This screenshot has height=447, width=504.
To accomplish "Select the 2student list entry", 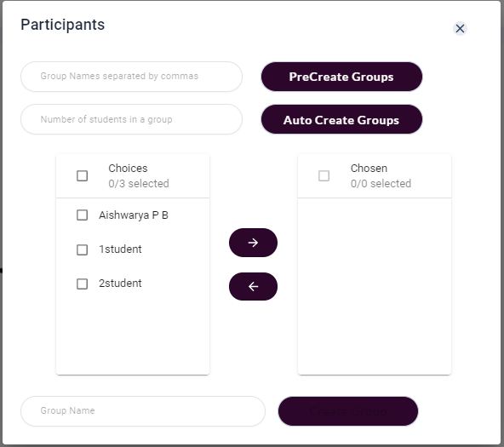I will coord(133,284).
